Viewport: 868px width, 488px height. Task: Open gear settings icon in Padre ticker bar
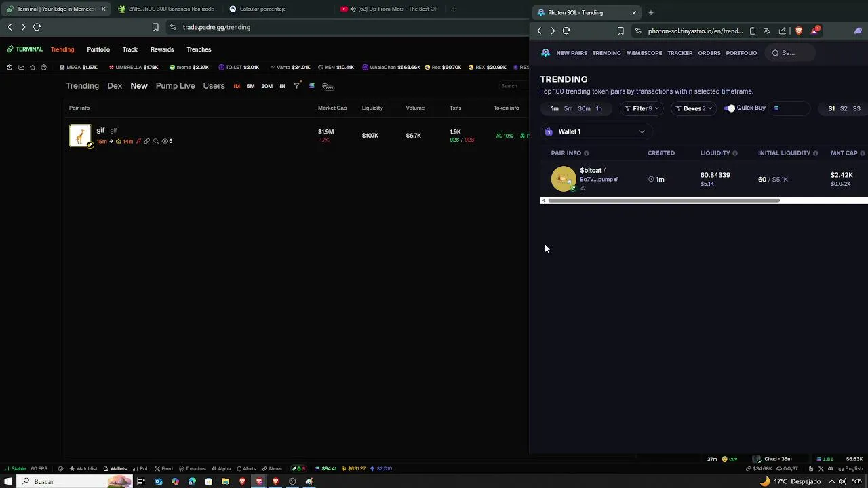coord(44,67)
